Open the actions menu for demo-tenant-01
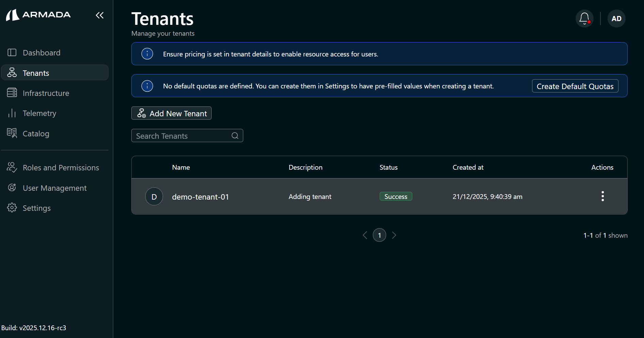The width and height of the screenshot is (644, 338). (602, 196)
